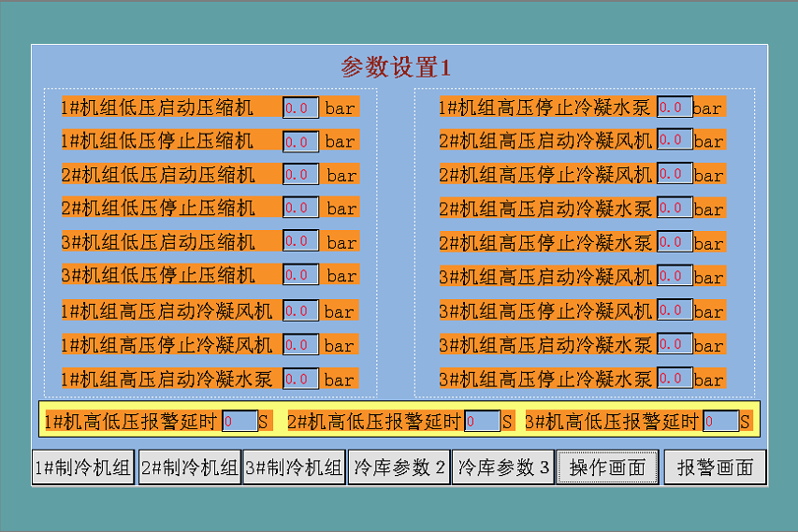The width and height of the screenshot is (798, 532).
Task: Switch to 报警画面 screen
Action: pos(715,467)
